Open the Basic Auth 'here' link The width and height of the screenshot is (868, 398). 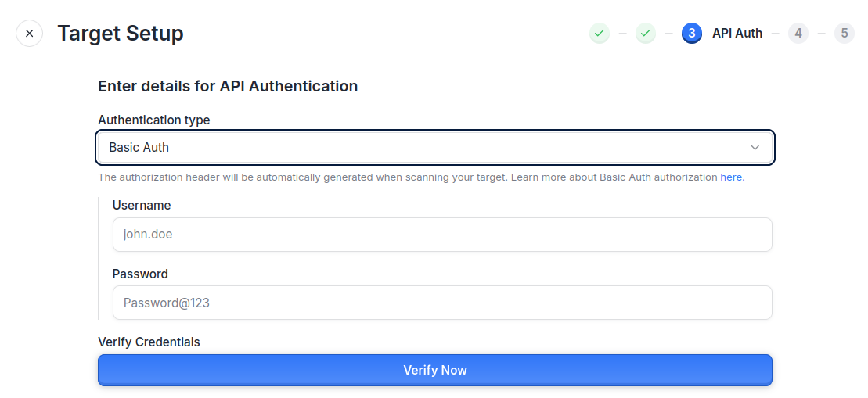732,177
